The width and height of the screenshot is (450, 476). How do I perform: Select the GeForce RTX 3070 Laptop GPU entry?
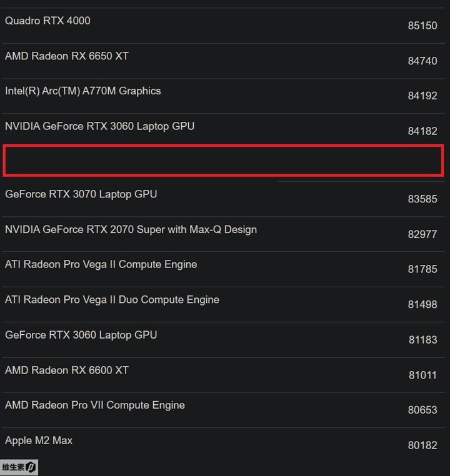click(81, 194)
